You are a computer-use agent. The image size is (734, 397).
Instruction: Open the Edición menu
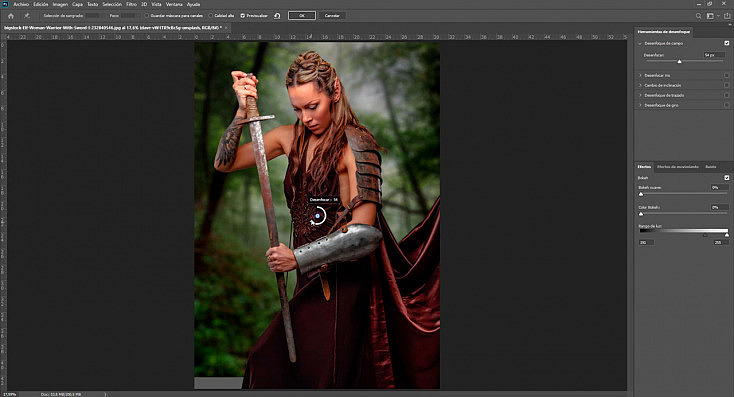(41, 4)
